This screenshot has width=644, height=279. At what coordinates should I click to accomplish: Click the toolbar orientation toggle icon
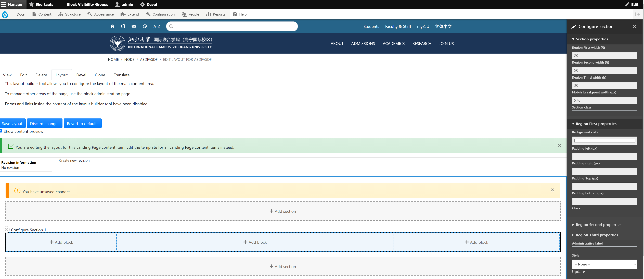[x=638, y=14]
